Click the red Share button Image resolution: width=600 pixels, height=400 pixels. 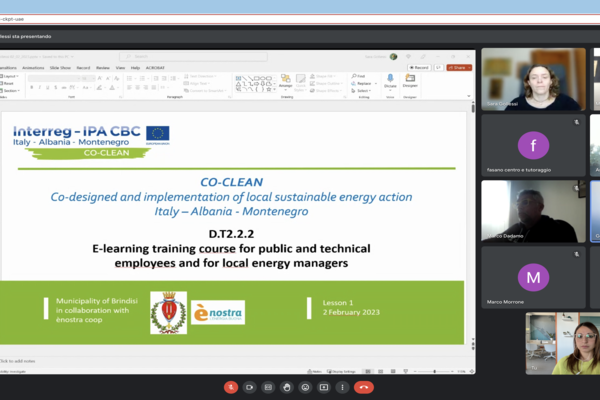[459, 67]
